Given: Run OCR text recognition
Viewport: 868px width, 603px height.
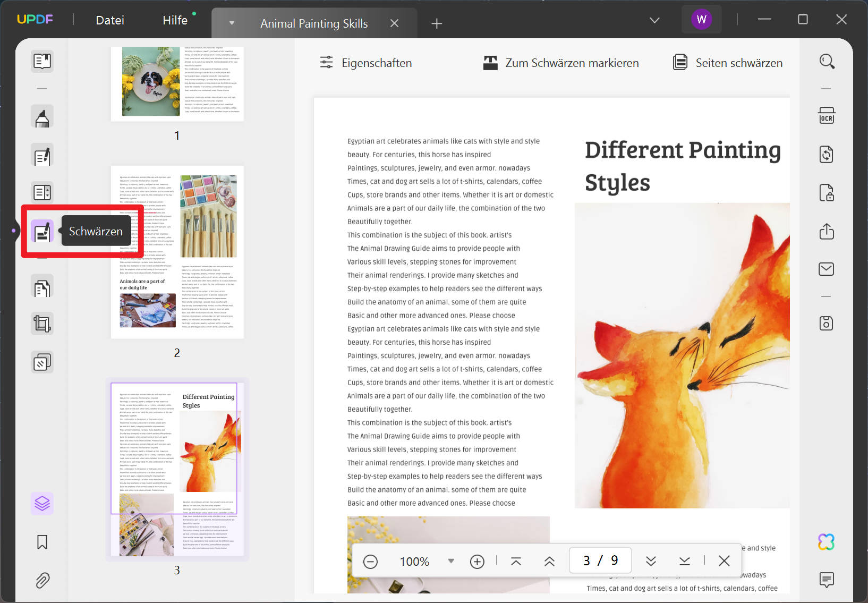Looking at the screenshot, I should pos(827,116).
